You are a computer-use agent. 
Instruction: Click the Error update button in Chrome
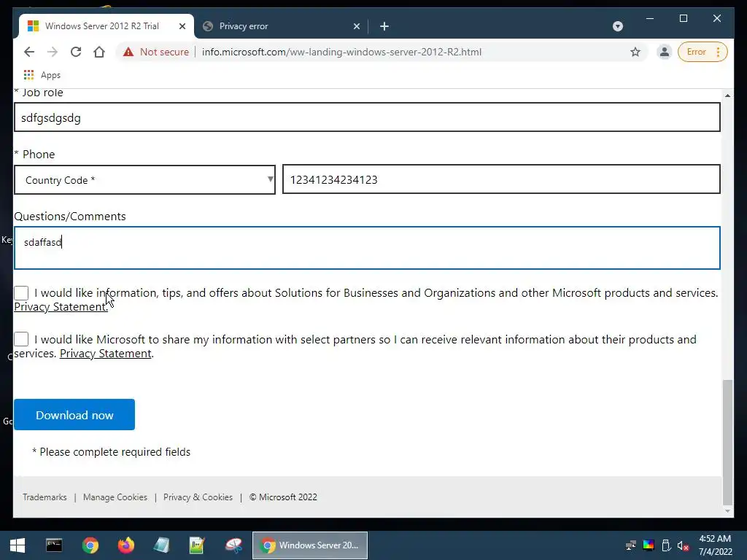click(x=703, y=52)
